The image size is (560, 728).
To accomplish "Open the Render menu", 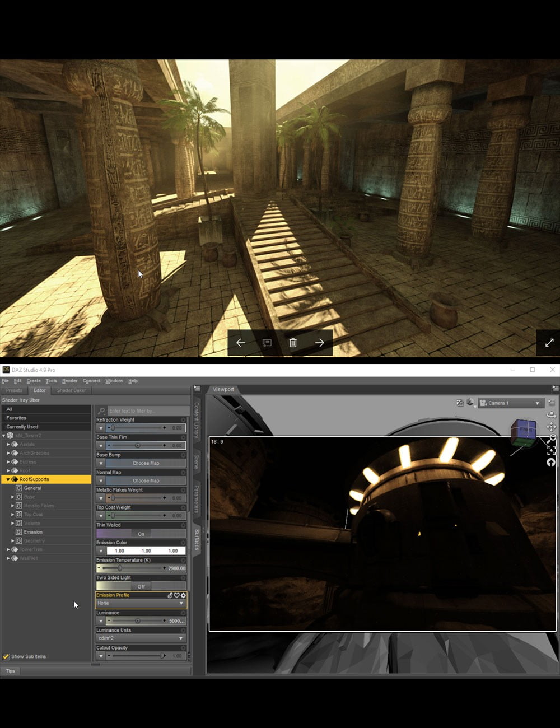I will click(x=70, y=381).
